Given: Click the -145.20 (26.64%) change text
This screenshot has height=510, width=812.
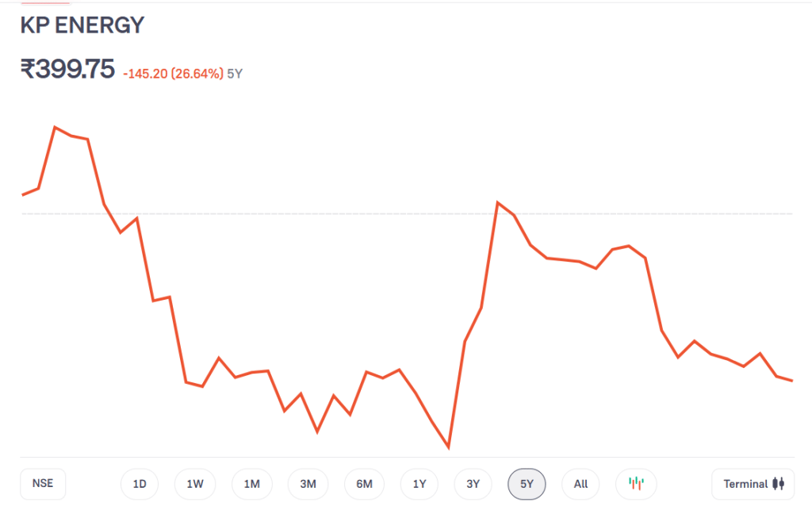Looking at the screenshot, I should pyautogui.click(x=173, y=74).
